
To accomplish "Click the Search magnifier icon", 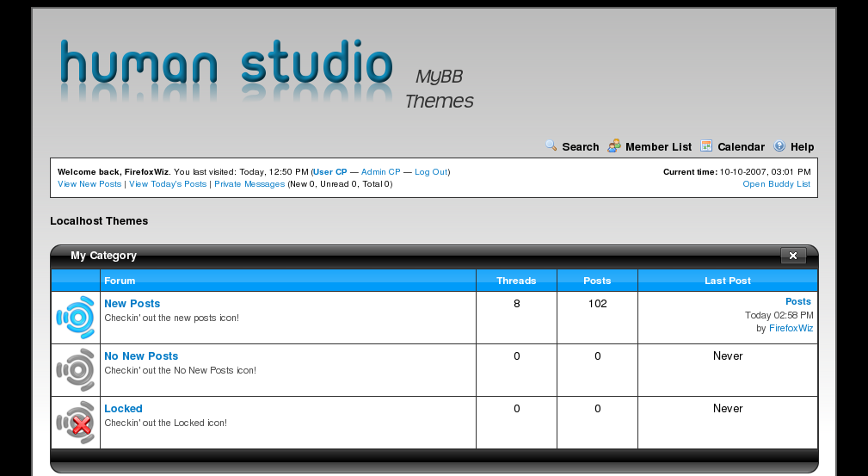I will coord(551,146).
